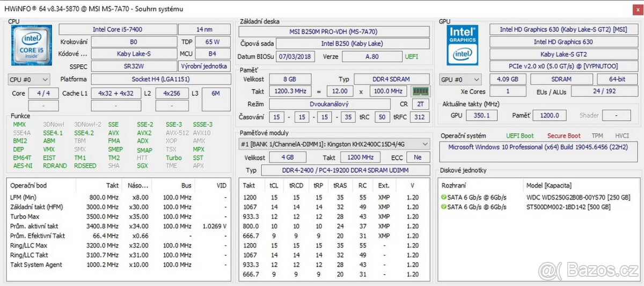
Task: Open the GPU #0 selector dropdown
Action: coord(460,79)
